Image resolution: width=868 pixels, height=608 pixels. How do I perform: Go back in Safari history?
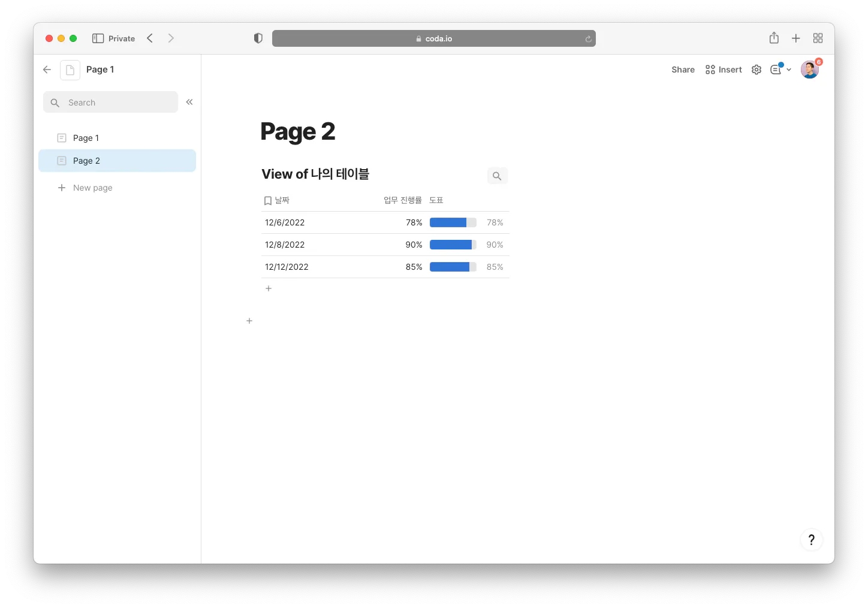click(x=150, y=38)
